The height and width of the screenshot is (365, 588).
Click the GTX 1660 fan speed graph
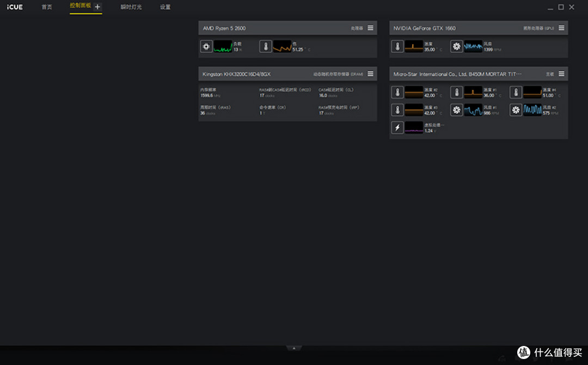click(473, 46)
